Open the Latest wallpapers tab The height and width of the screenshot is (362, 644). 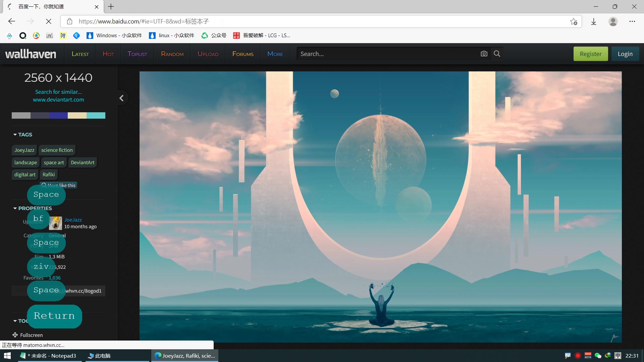coord(80,54)
